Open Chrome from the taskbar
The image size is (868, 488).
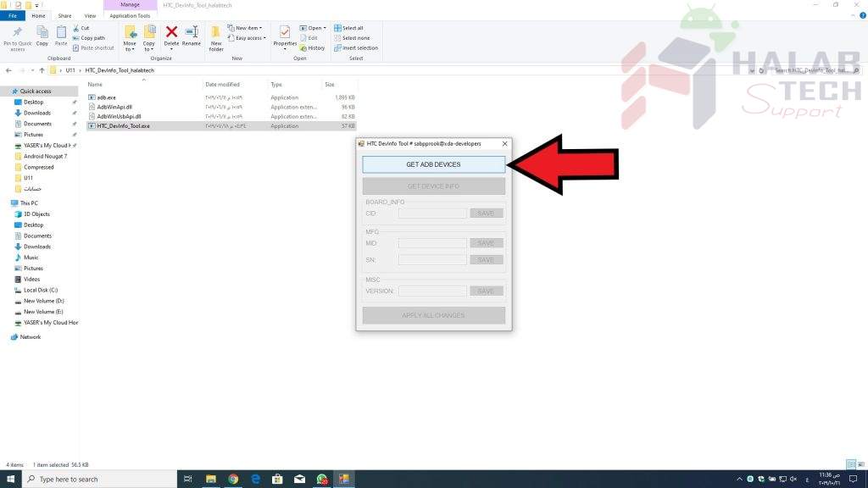(233, 480)
